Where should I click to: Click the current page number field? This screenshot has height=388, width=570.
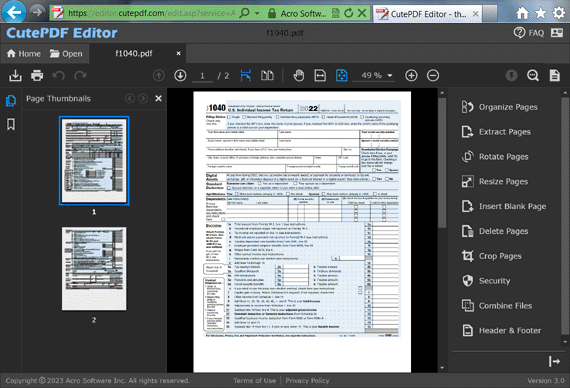click(x=202, y=76)
